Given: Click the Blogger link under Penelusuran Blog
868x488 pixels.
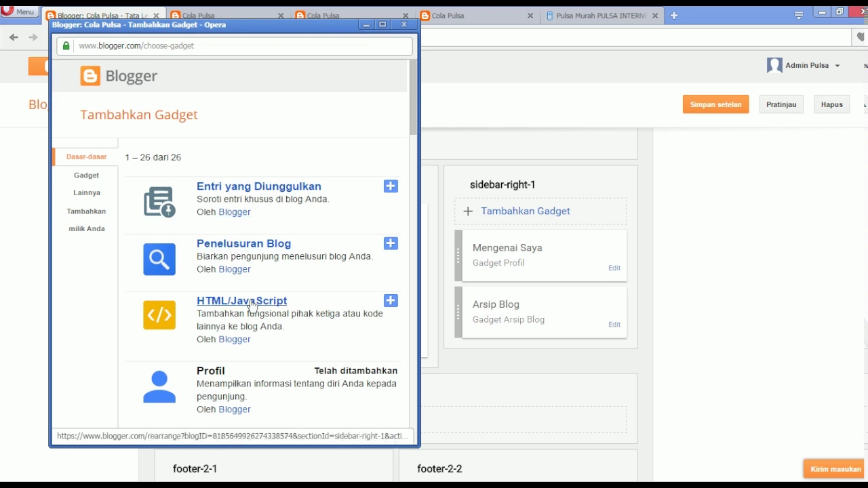Looking at the screenshot, I should pos(235,269).
